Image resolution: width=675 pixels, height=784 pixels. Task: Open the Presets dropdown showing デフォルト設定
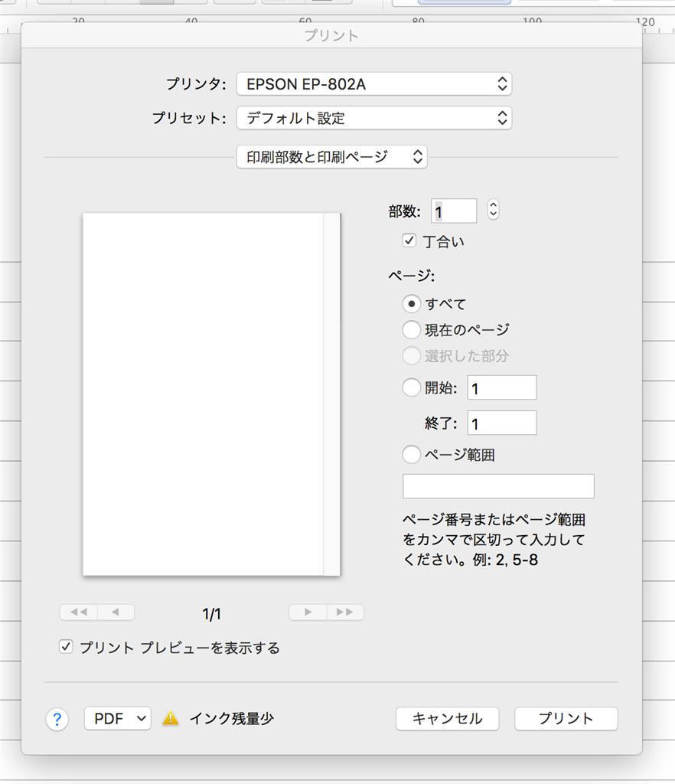374,118
